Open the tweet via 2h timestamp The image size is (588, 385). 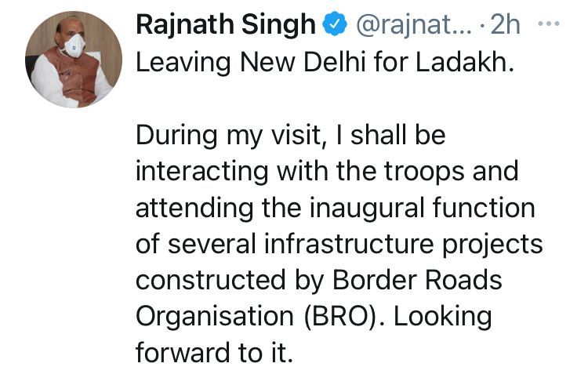(x=505, y=25)
